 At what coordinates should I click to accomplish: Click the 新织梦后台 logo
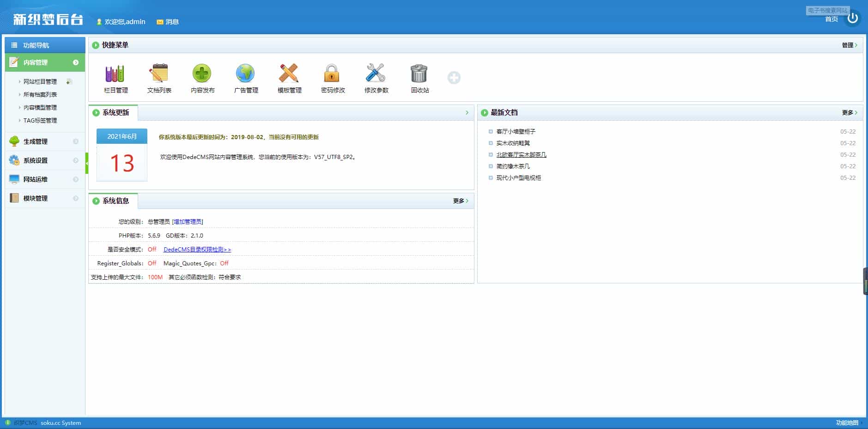coord(48,19)
